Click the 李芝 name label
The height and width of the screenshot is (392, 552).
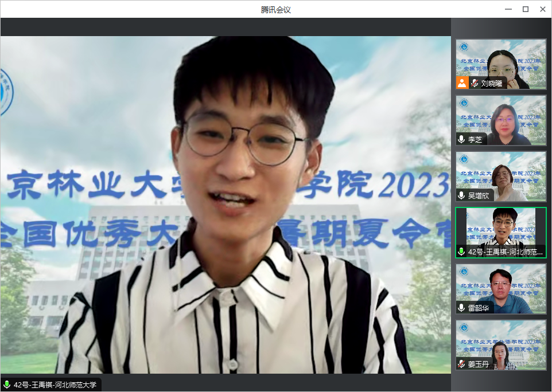click(x=475, y=139)
